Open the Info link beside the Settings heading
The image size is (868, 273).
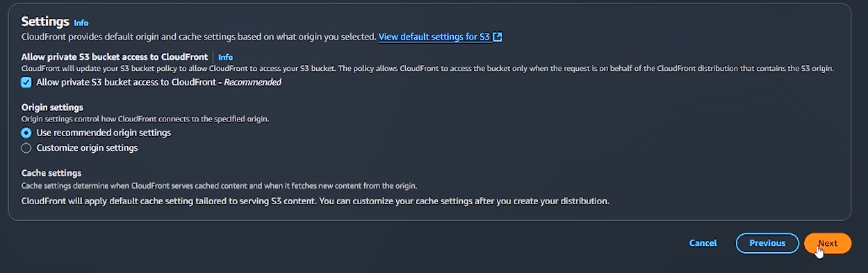[81, 23]
